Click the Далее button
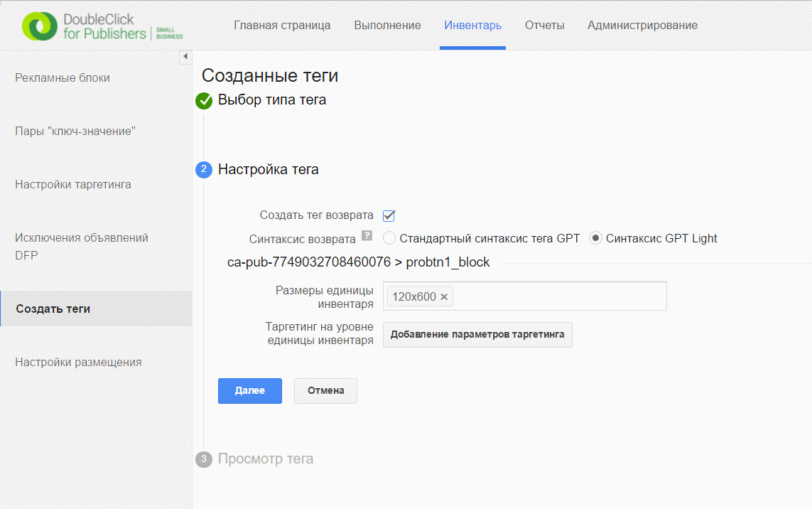This screenshot has height=509, width=812. [250, 391]
